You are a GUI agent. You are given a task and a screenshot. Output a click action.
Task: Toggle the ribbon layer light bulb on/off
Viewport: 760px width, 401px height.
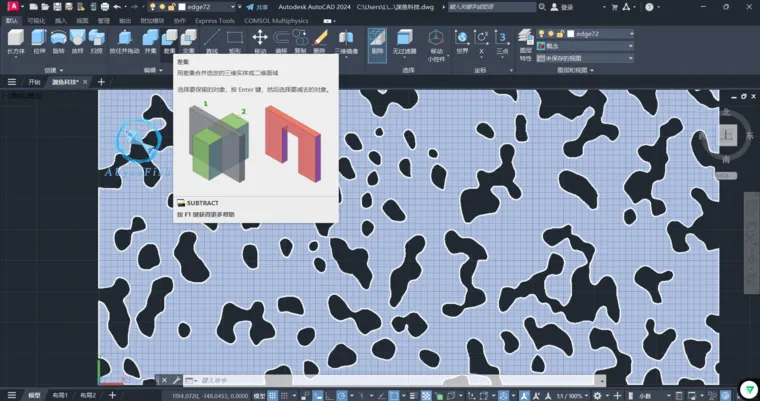coord(542,34)
